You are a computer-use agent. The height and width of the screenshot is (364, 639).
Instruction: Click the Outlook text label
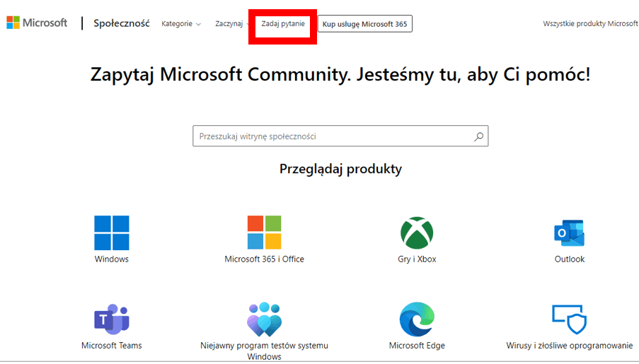click(570, 259)
